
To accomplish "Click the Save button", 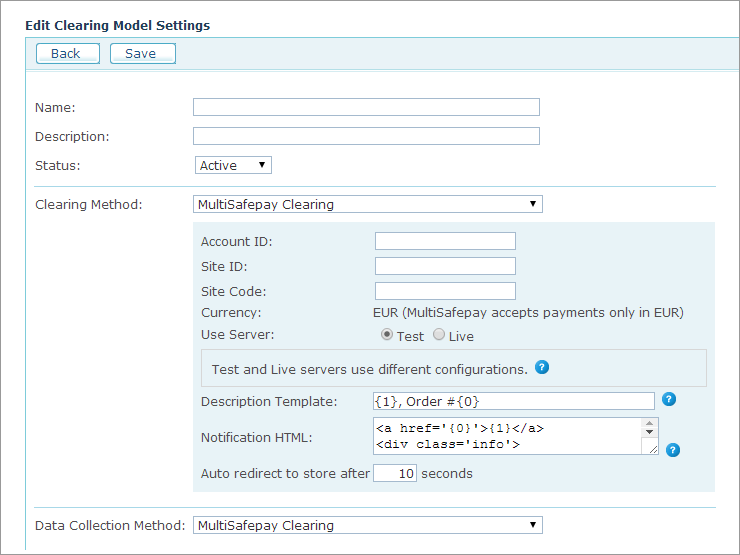I will [142, 54].
